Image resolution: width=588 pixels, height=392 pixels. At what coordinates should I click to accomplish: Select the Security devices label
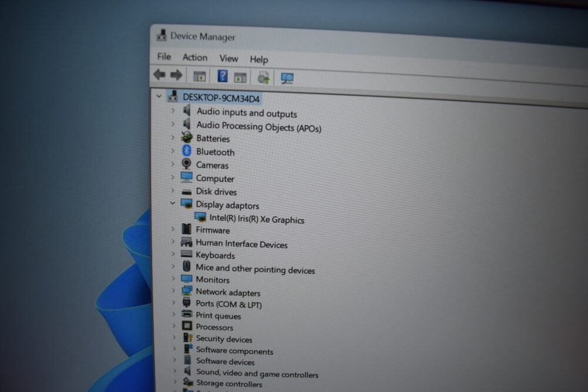click(x=224, y=339)
